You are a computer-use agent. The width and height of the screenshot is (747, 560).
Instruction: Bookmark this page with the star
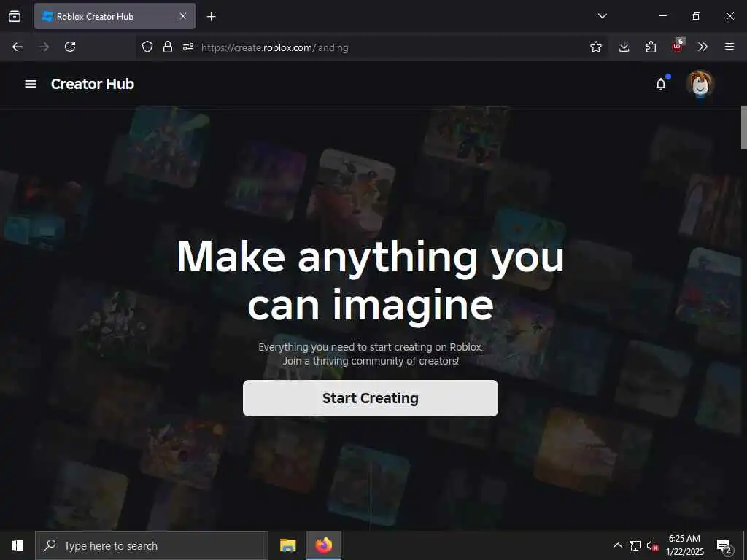click(595, 47)
